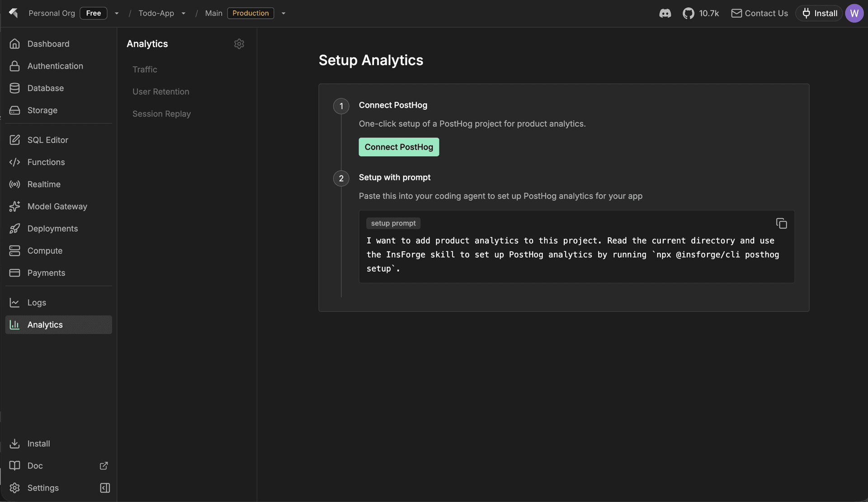868x502 pixels.
Task: Click the InsForge logo icon
Action: 14,13
